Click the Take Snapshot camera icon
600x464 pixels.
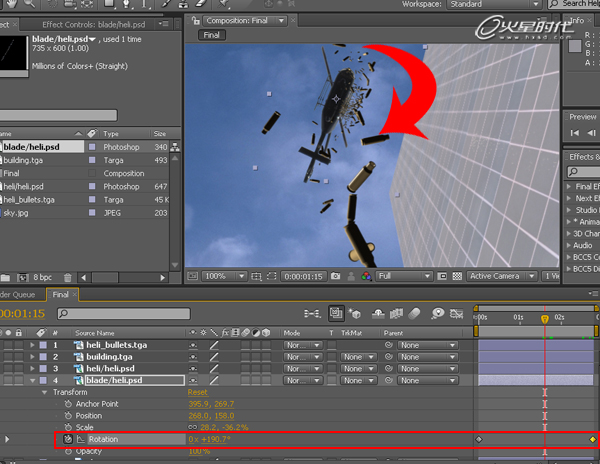tap(336, 276)
